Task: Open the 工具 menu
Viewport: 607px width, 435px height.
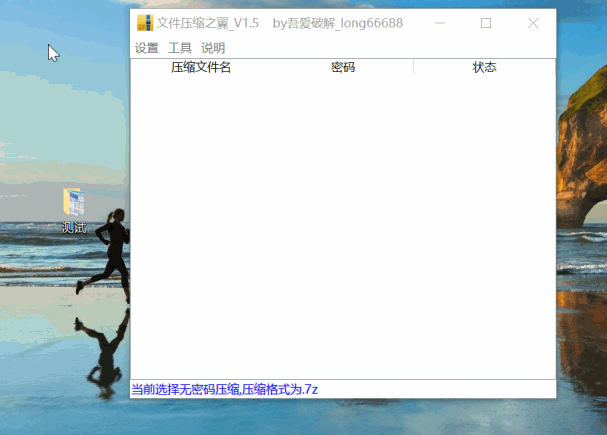Action: click(180, 48)
